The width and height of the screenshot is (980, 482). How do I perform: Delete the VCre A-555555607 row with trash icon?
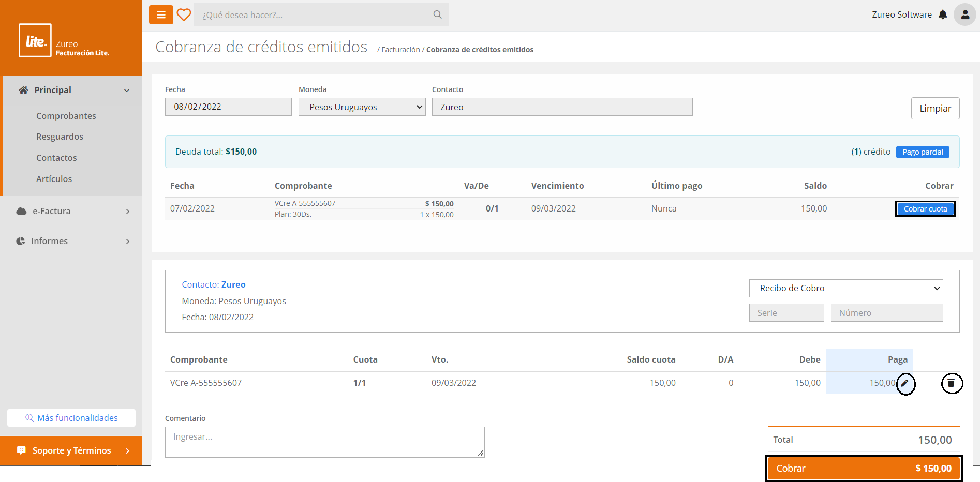click(x=951, y=384)
